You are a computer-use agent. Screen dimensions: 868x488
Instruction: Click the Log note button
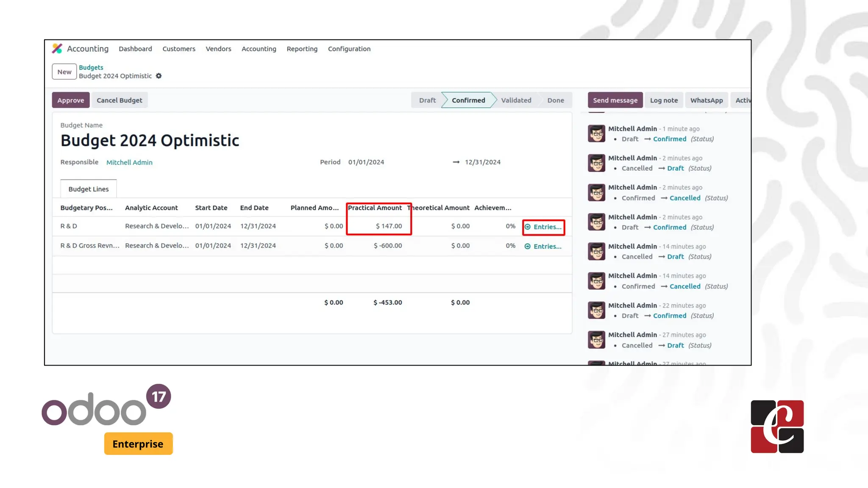pyautogui.click(x=663, y=100)
